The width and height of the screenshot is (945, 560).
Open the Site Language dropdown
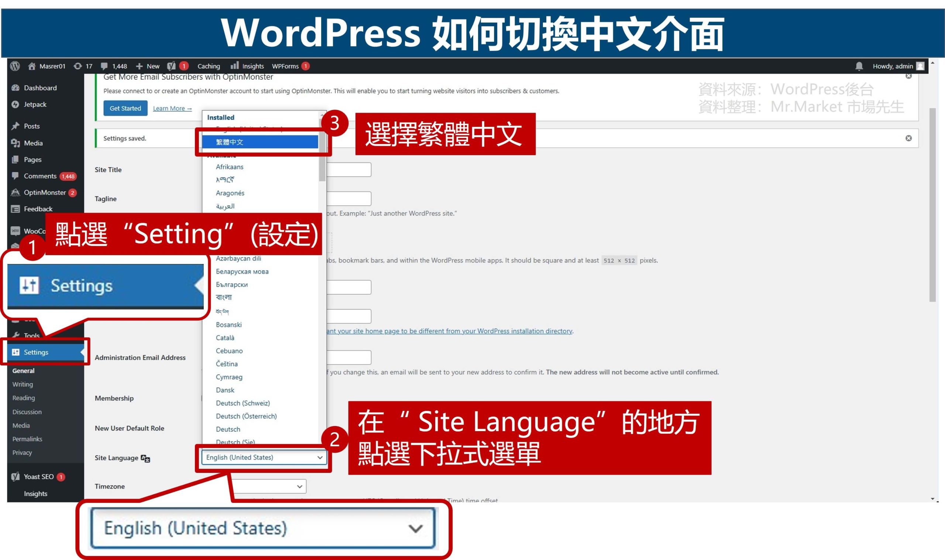(264, 457)
